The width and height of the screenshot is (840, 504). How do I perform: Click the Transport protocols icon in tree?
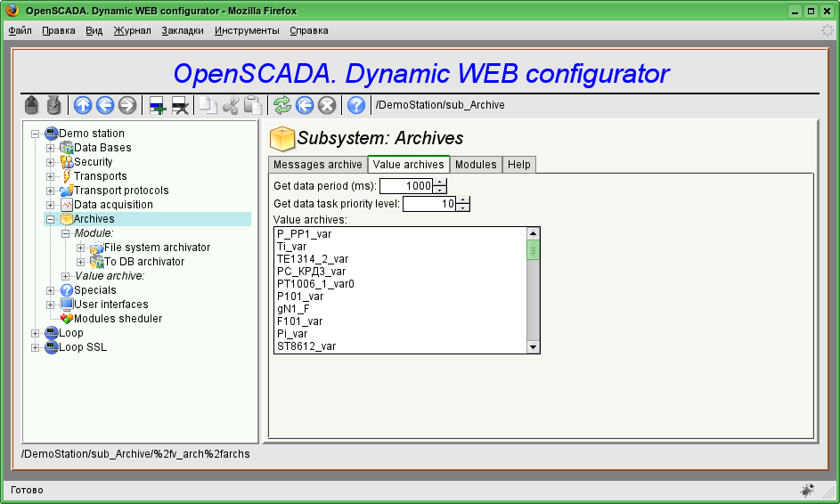pos(67,191)
